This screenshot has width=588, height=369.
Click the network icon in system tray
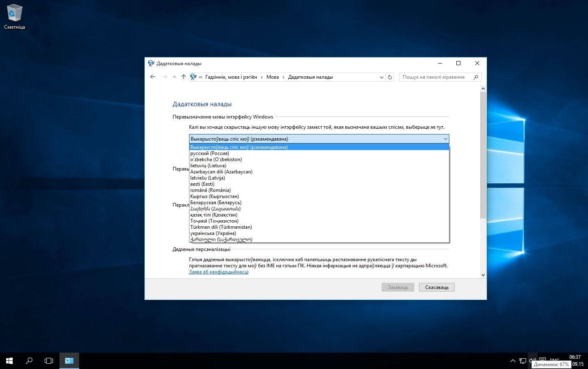click(523, 361)
